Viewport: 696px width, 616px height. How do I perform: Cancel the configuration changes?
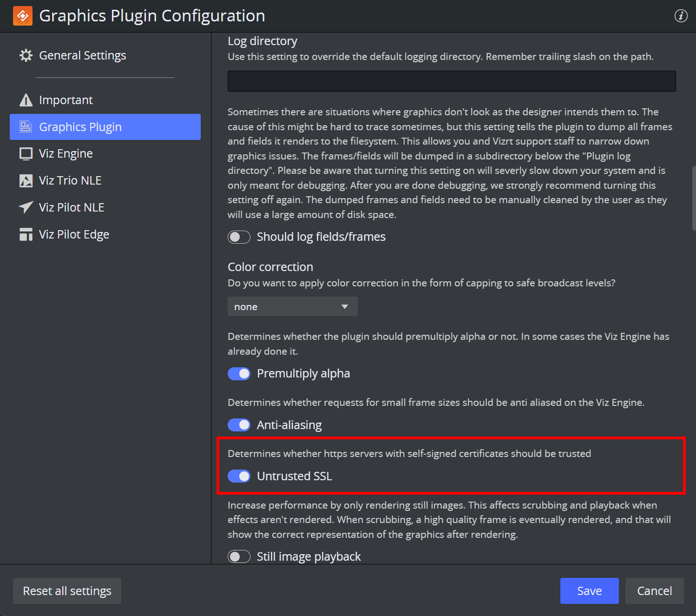[x=654, y=591]
